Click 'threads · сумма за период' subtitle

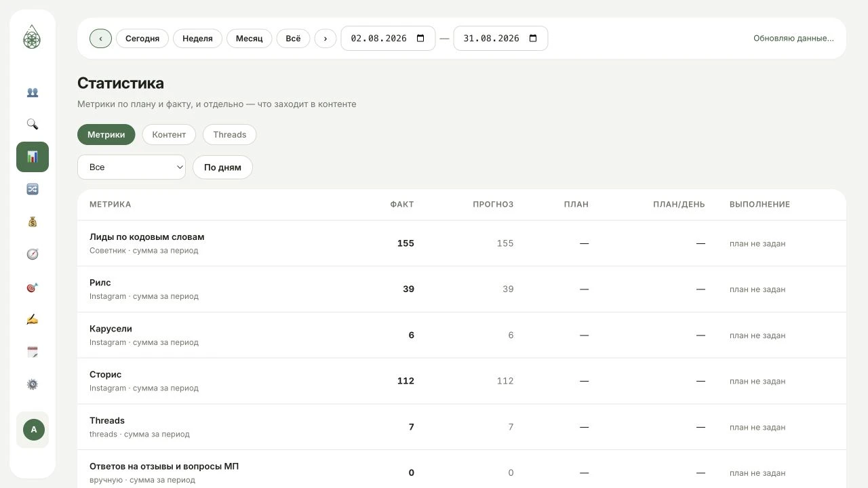click(140, 434)
